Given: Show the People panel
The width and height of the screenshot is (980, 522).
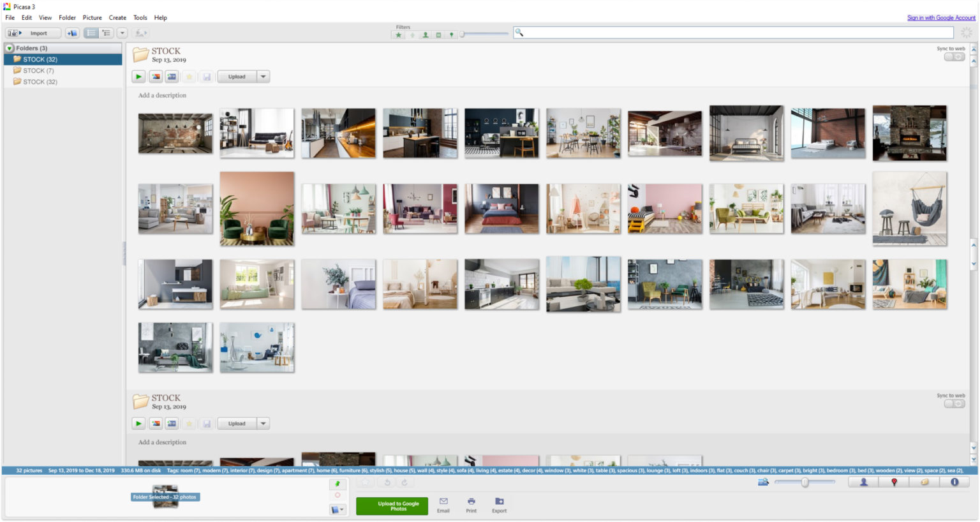Looking at the screenshot, I should [x=864, y=482].
